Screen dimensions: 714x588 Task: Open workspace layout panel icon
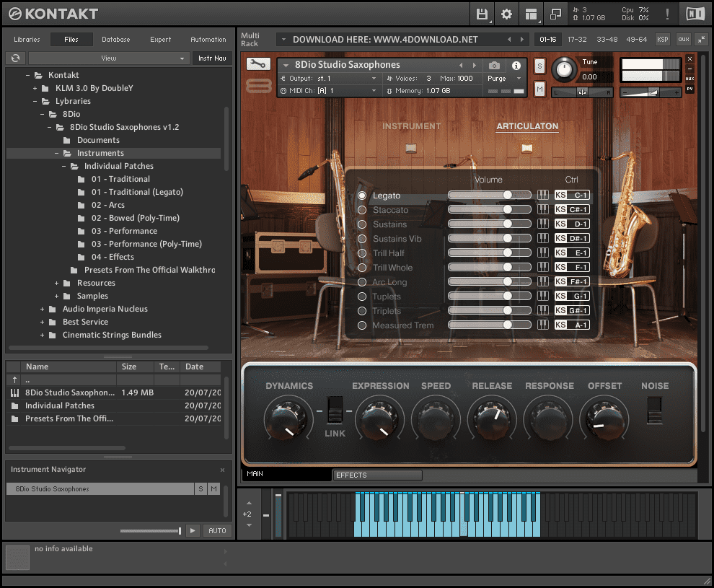(531, 14)
